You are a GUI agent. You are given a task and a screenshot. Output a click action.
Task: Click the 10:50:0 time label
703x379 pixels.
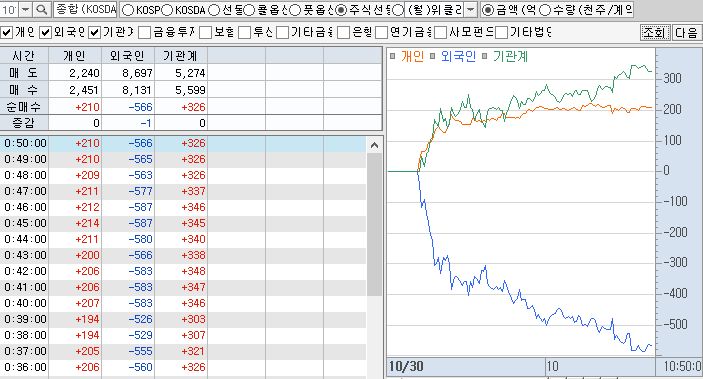tap(682, 366)
